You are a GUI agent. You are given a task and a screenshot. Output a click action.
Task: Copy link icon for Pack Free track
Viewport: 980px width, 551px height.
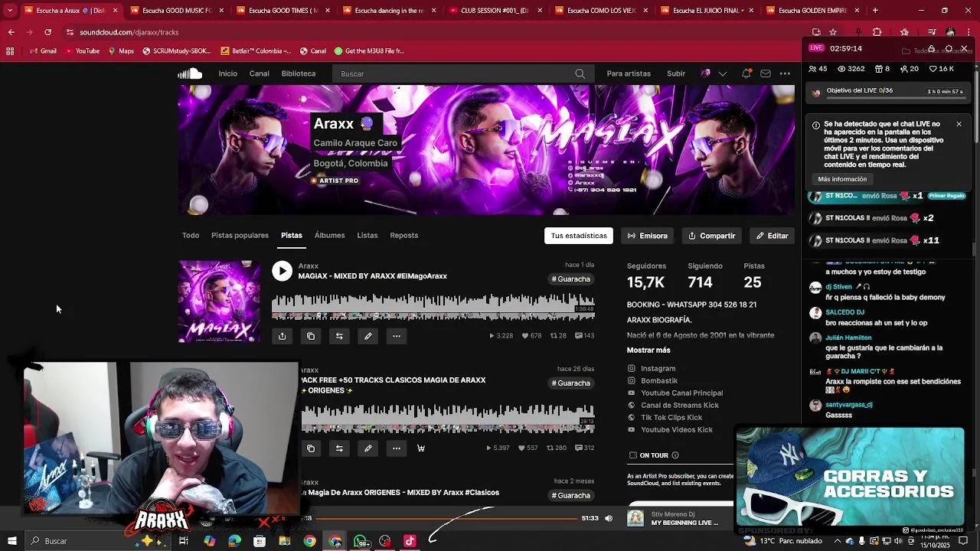[311, 448]
